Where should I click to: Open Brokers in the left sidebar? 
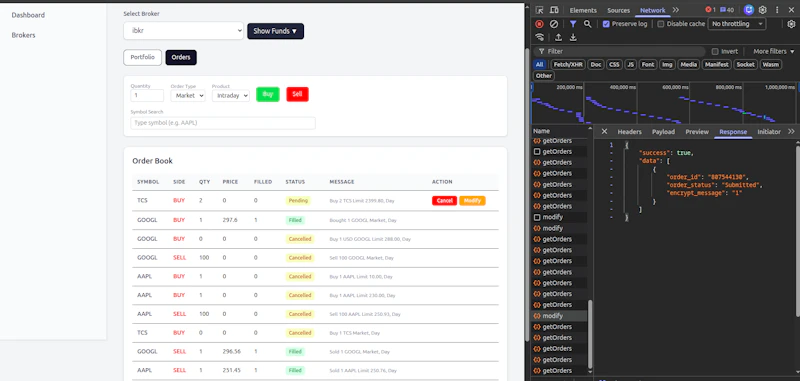click(23, 35)
